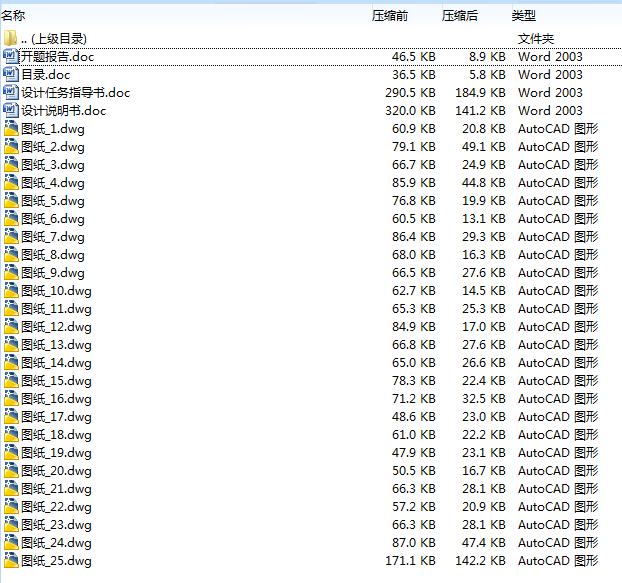Select file name 图纸_10.dwg
622x583 pixels.
click(56, 291)
